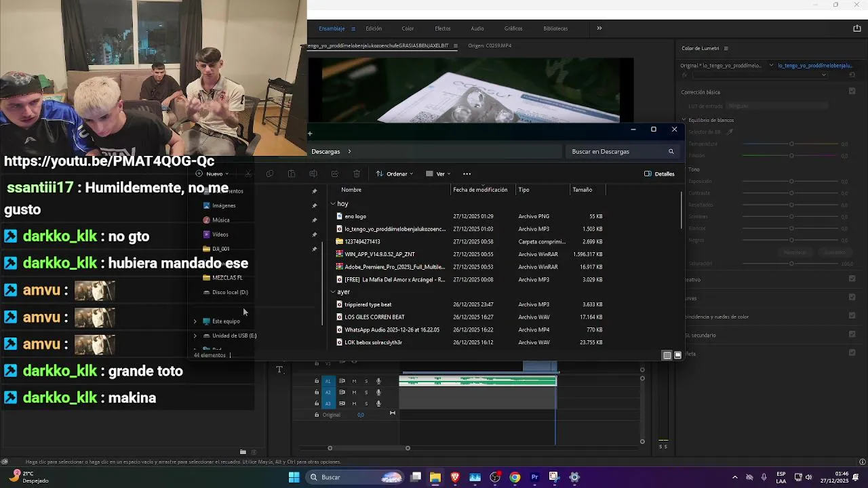868x488 pixels.
Task: Click the Share icon in Explorer toolbar
Action: pos(335,174)
